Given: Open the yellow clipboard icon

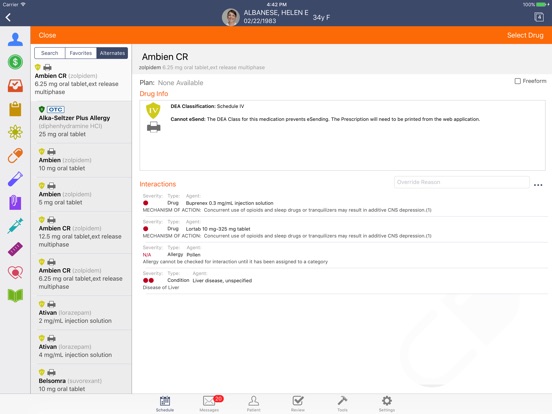Looking at the screenshot, I should coord(15,109).
